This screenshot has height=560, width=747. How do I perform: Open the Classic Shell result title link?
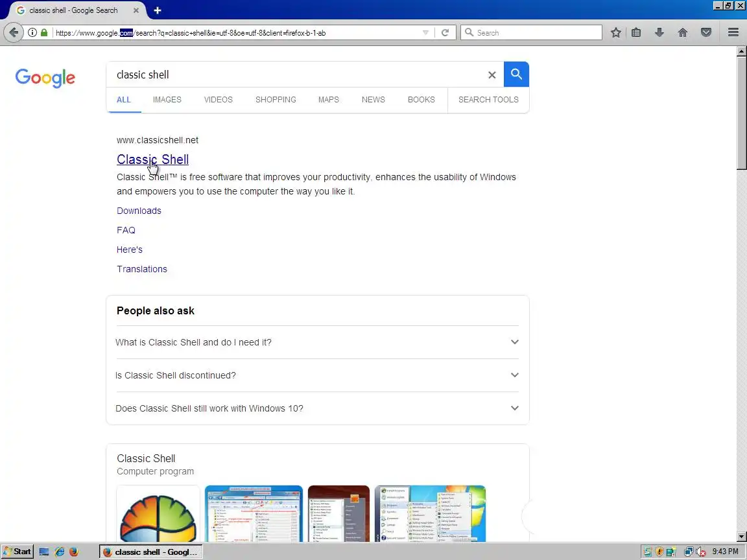152,159
